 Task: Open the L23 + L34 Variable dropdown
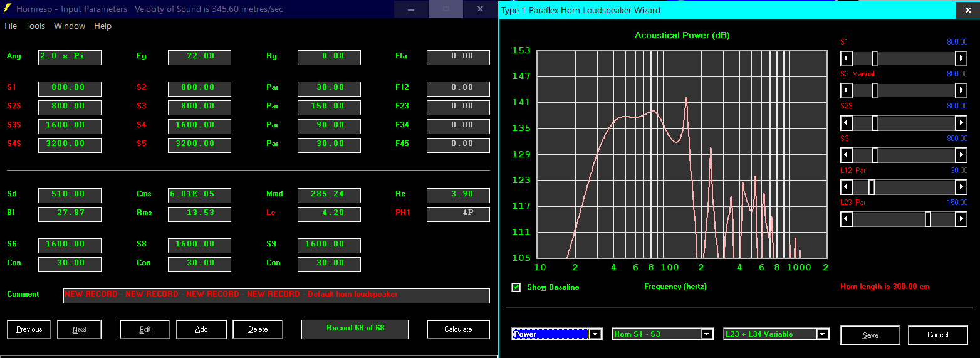point(823,334)
